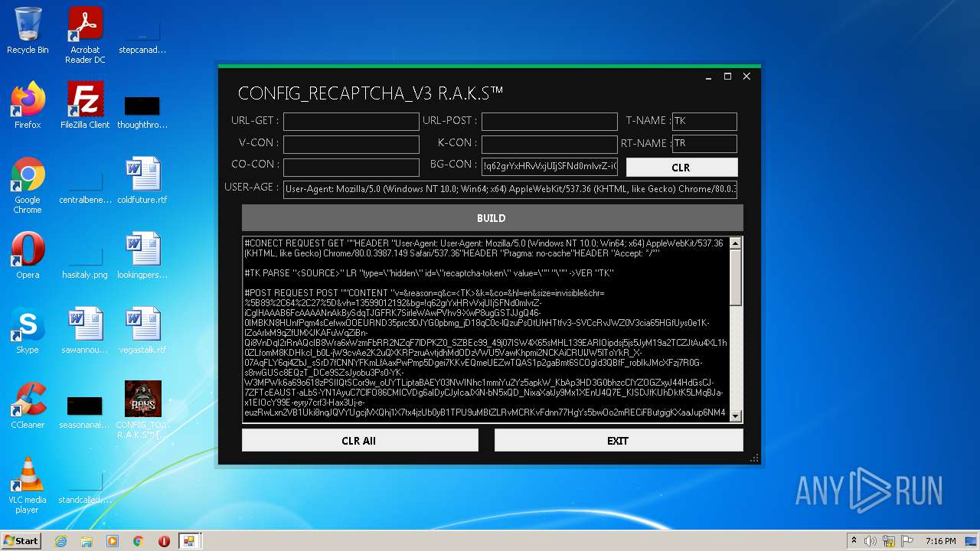Click the CLR button

[681, 168]
